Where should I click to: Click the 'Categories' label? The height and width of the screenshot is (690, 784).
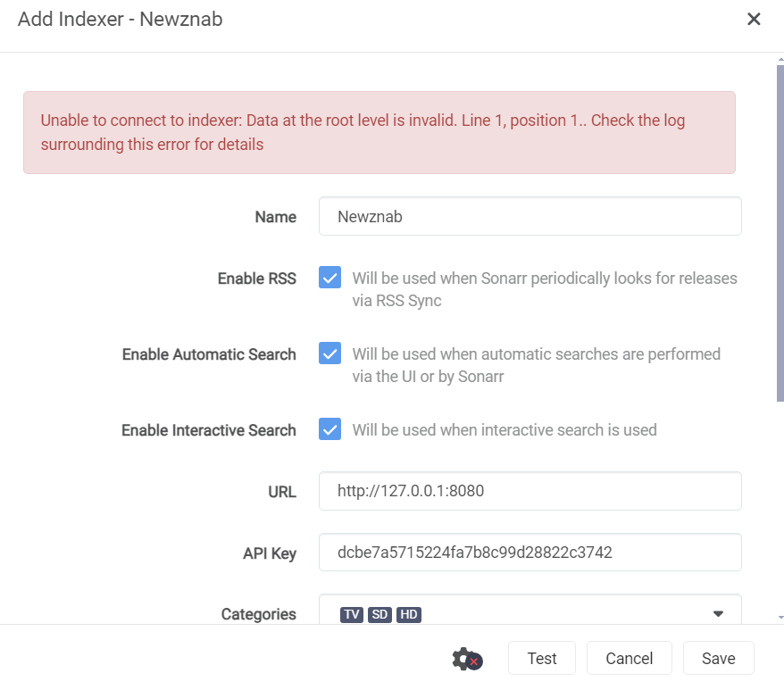258,614
